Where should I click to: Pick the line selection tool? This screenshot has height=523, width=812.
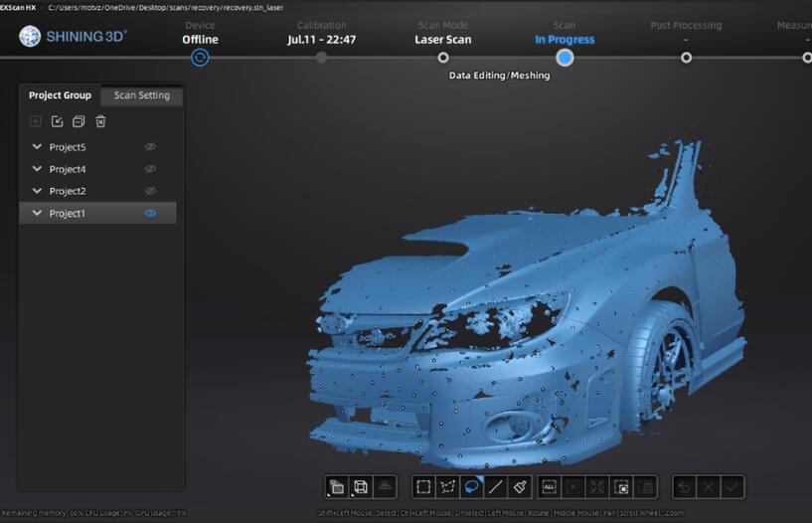496,487
